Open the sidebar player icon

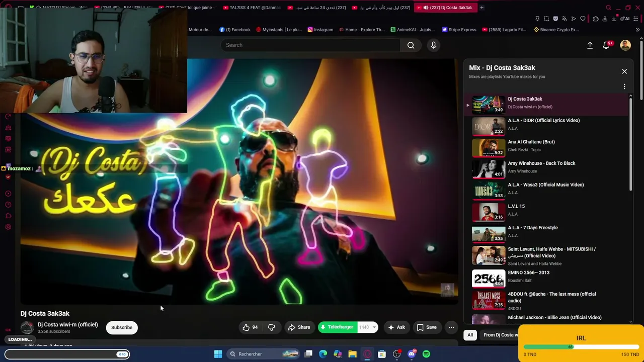[8, 194]
